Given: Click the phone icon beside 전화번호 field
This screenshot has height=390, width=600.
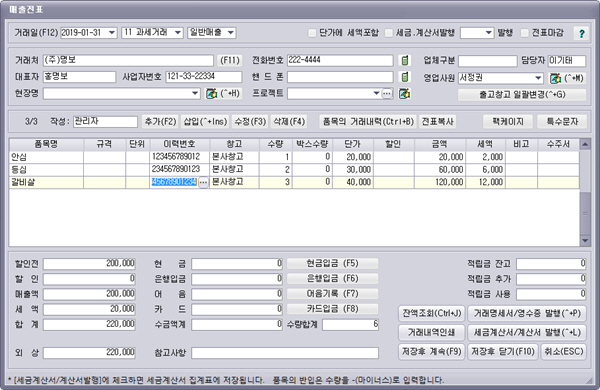Looking at the screenshot, I should [404, 60].
